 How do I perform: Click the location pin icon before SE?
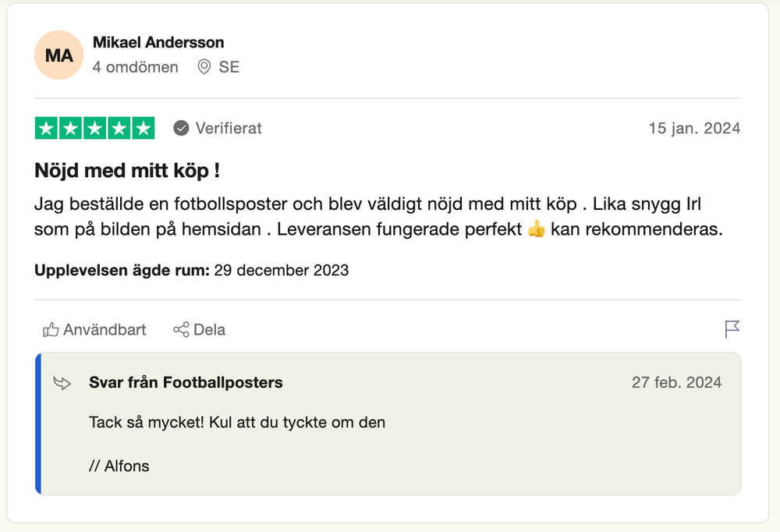pyautogui.click(x=204, y=67)
